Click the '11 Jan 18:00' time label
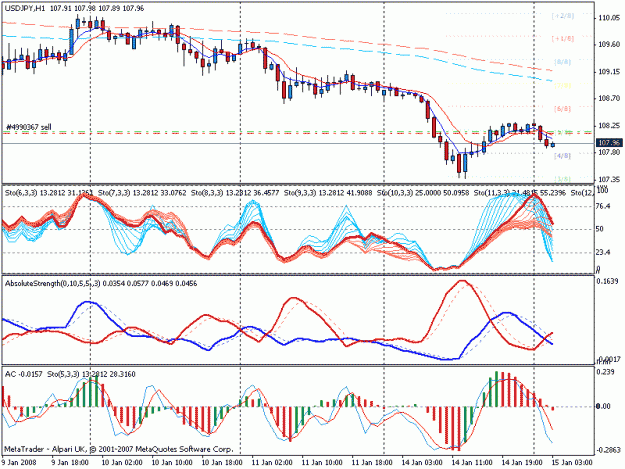This screenshot has height=469, width=625. 372,462
